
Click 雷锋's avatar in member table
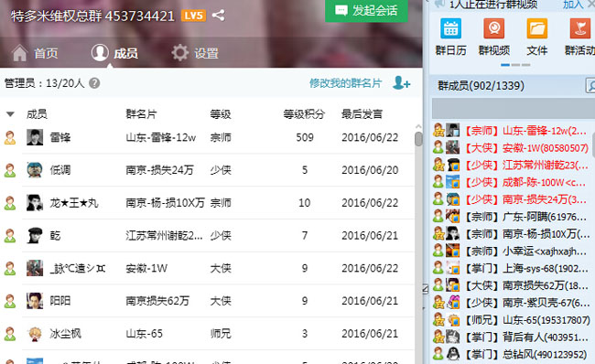click(35, 137)
